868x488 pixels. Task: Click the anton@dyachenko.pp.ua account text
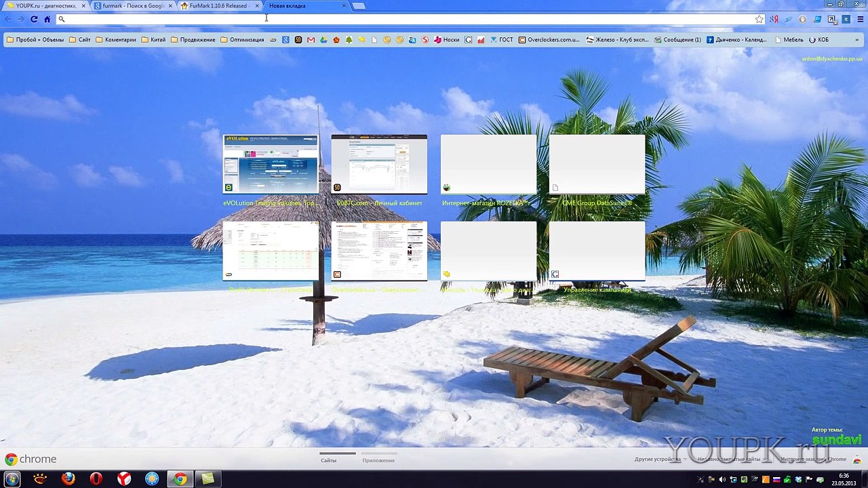pyautogui.click(x=832, y=59)
